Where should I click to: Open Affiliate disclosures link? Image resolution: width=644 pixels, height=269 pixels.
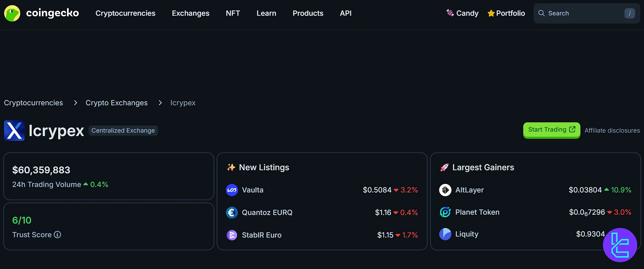point(612,131)
